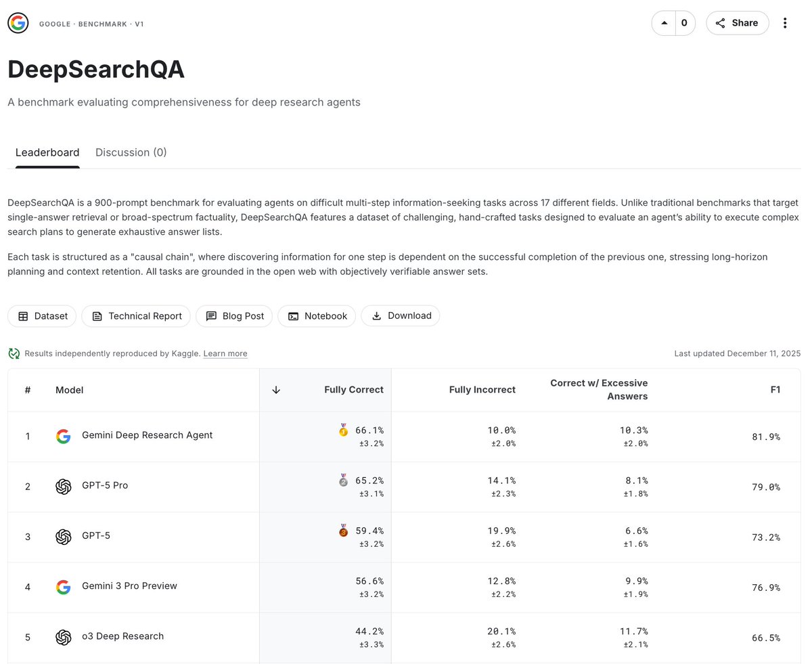Click the 11.7% excessive answers value
The height and width of the screenshot is (664, 812).
(x=633, y=631)
